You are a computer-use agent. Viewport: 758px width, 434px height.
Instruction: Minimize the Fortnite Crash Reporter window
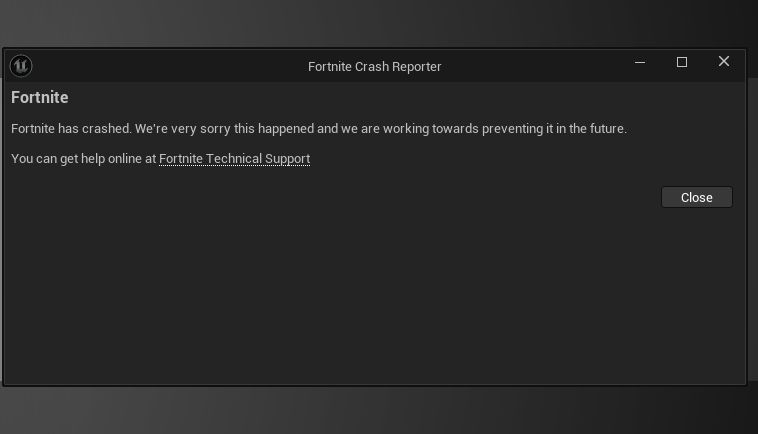[x=640, y=62]
